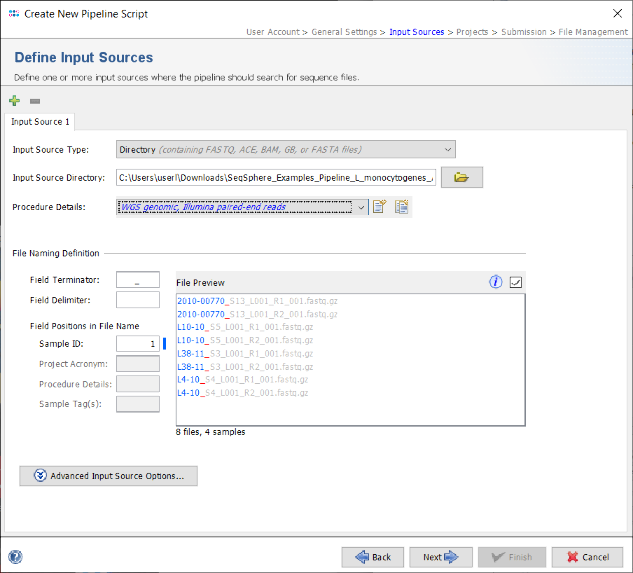Screen dimensions: 633x573
Task: Click the Field Terminator input field
Action: point(137,280)
